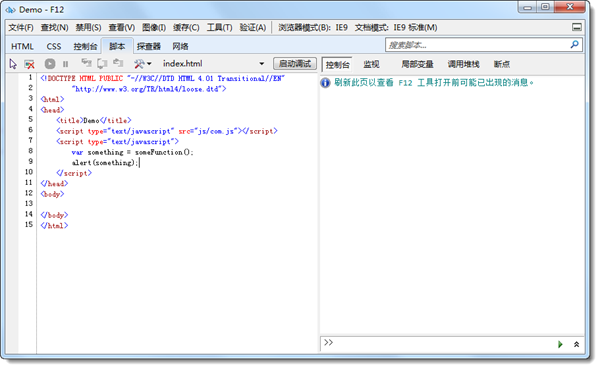Click the closing </html> tag line
The image size is (600, 369).
(54, 225)
